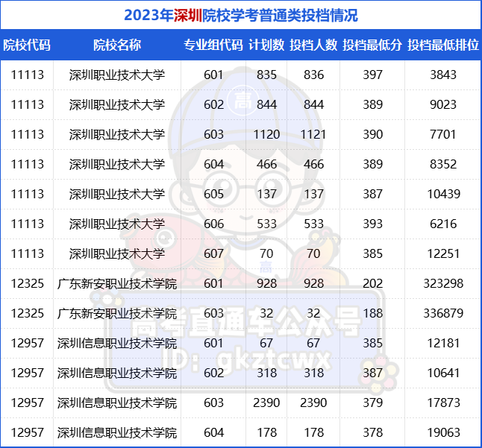The image size is (482, 448).
Task: Click the 专业组代码 column header
Action: (x=213, y=45)
